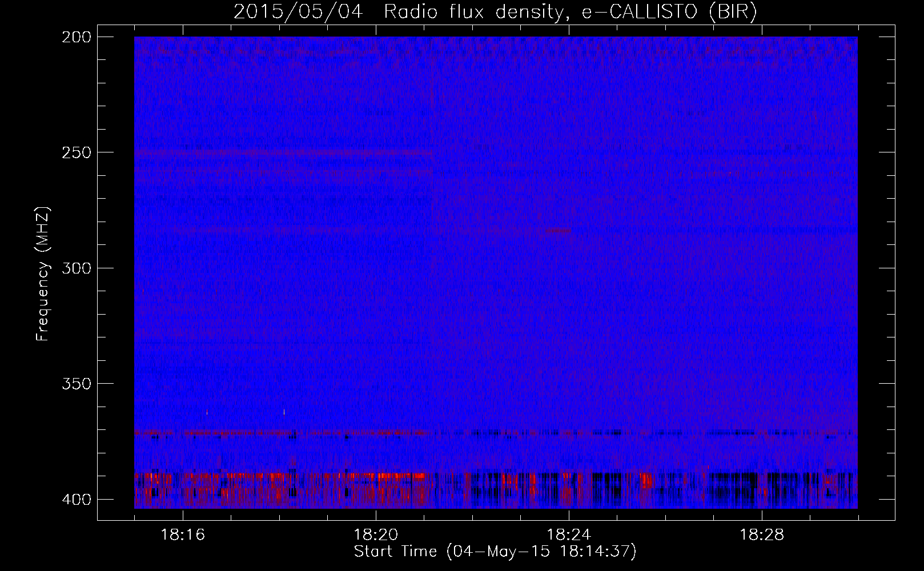
Task: Click the 250 frequency tick label
Action: pyautogui.click(x=76, y=152)
